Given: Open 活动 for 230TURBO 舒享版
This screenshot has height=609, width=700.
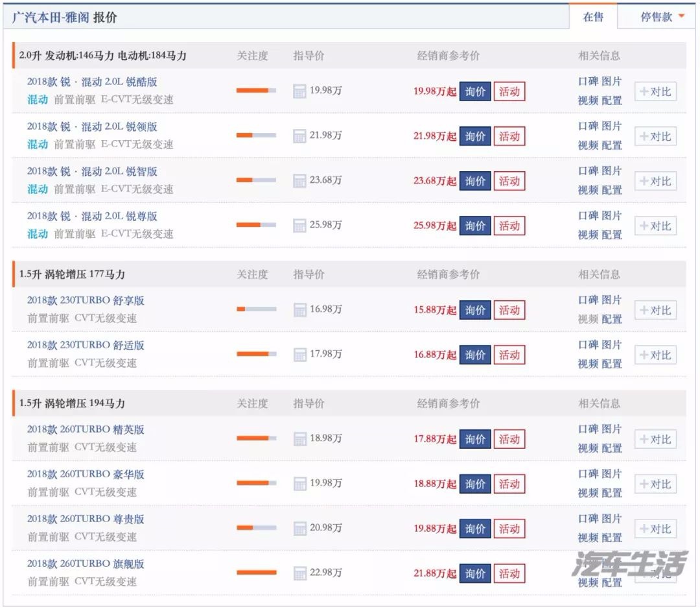Looking at the screenshot, I should coord(509,310).
